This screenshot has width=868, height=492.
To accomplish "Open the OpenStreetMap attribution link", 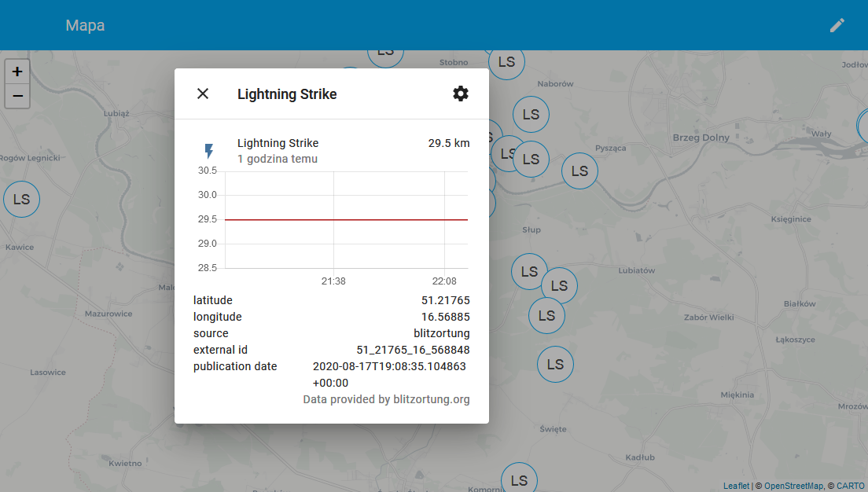I will point(793,486).
